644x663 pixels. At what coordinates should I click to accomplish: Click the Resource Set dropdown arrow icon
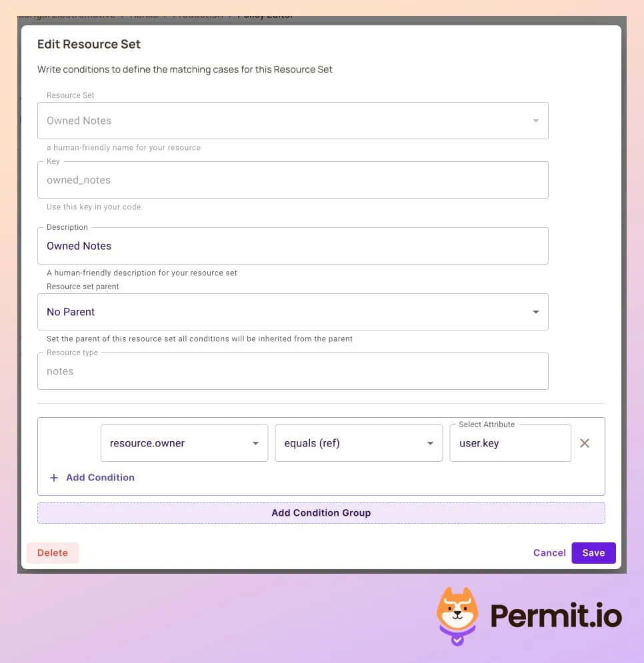tap(535, 121)
